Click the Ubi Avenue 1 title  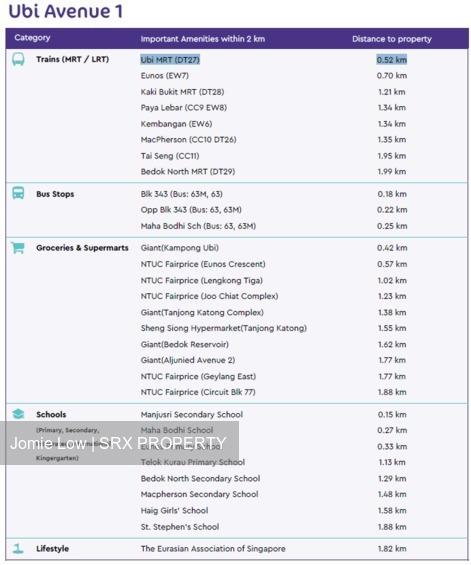point(66,11)
